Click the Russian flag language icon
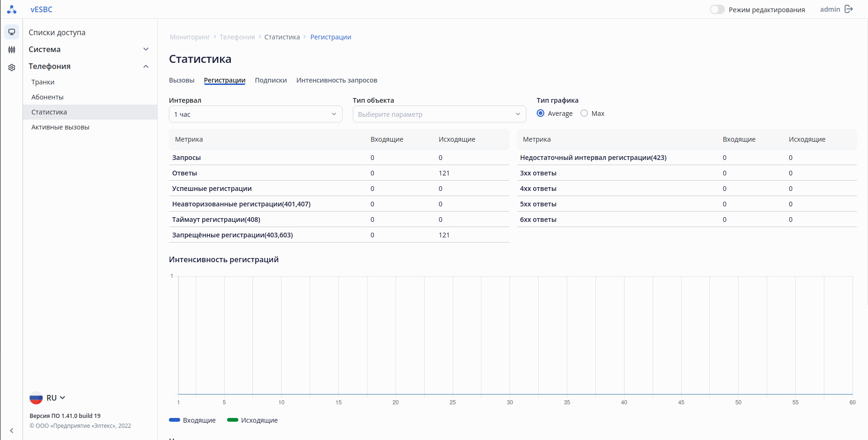This screenshot has height=440, width=868. (x=36, y=398)
